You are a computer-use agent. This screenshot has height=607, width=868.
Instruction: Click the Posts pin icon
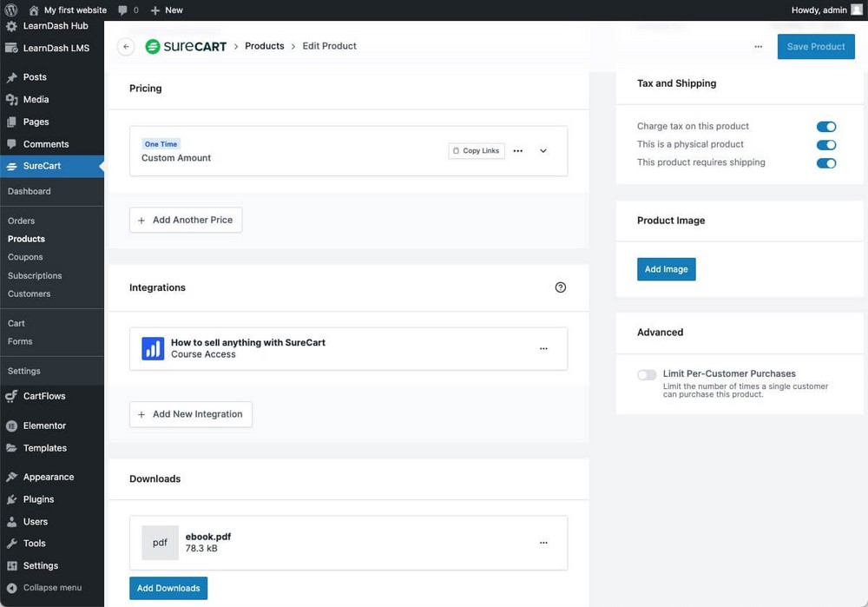click(x=11, y=77)
